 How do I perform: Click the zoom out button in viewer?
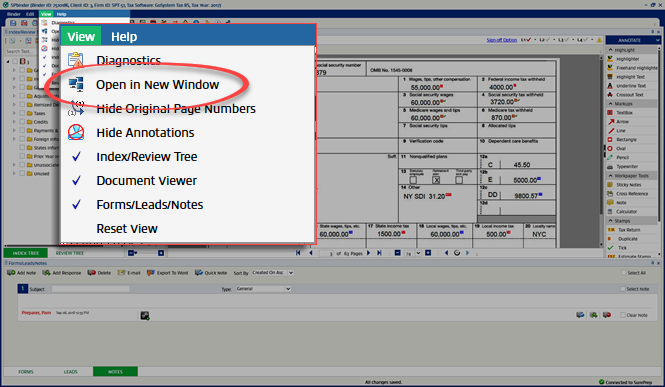397,253
